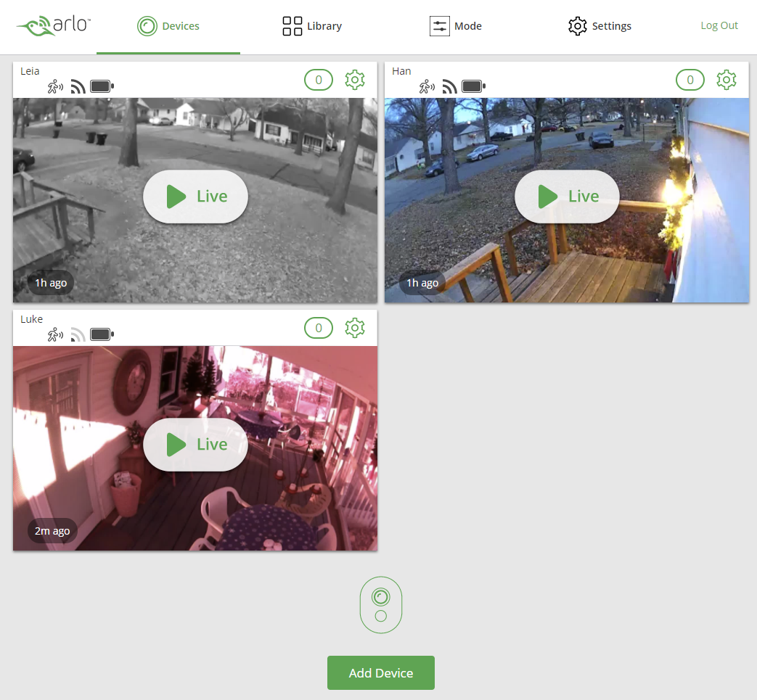The image size is (757, 700).
Task: Click the Log Out link
Action: [719, 26]
